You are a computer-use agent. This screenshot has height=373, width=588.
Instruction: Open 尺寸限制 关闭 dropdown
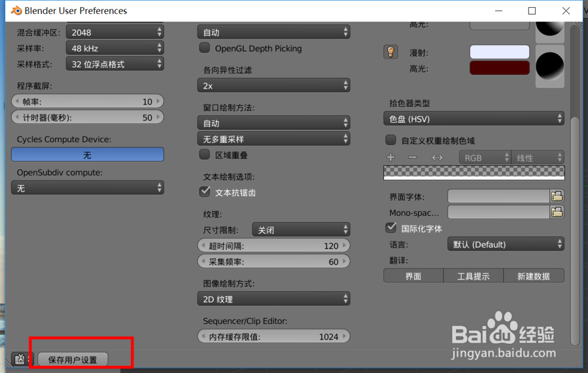tap(301, 230)
